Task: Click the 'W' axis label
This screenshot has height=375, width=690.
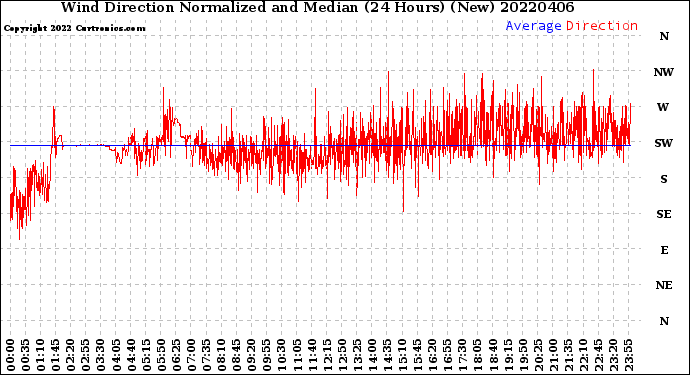Action: [x=663, y=107]
